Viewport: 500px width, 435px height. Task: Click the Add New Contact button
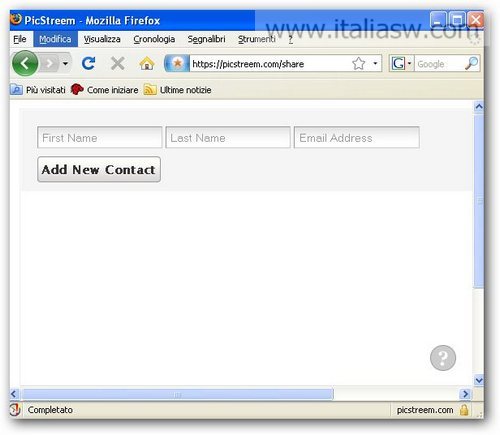pyautogui.click(x=99, y=169)
